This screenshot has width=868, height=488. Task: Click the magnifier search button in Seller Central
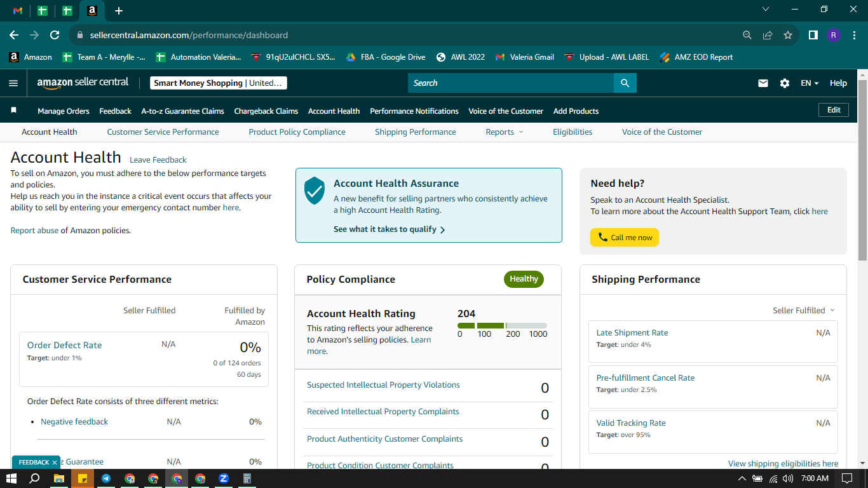tap(625, 83)
